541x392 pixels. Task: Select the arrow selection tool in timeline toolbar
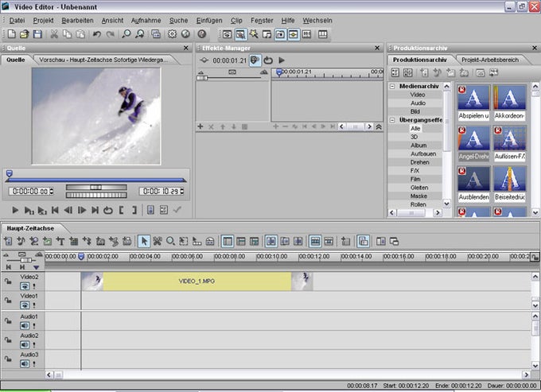144,242
